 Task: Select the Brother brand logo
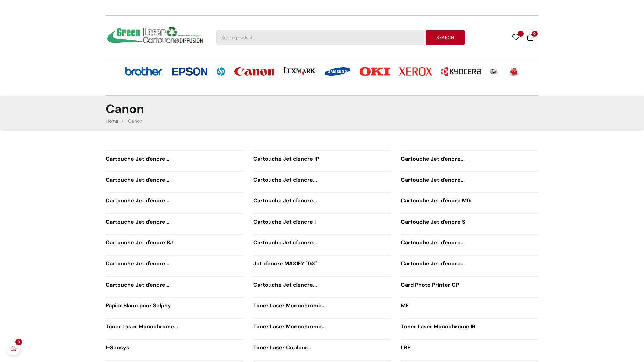click(144, 71)
